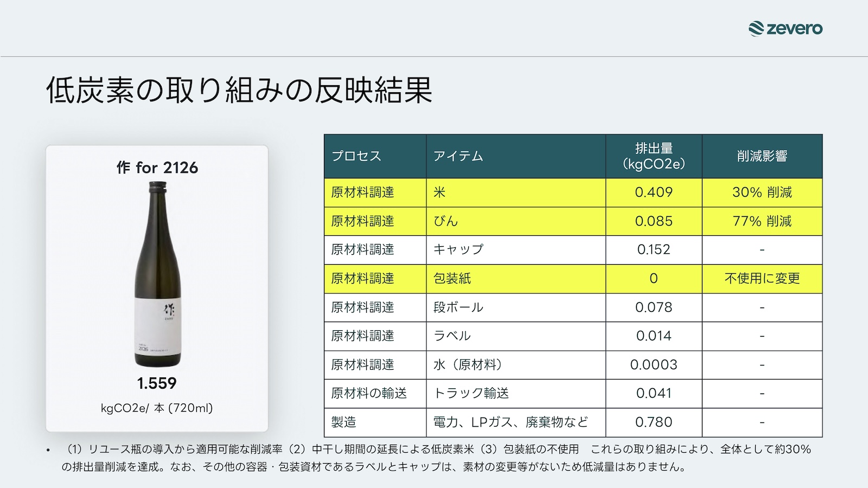Viewport: 868px width, 488px height.
Task: Click the zevero logo icon
Action: (x=756, y=29)
